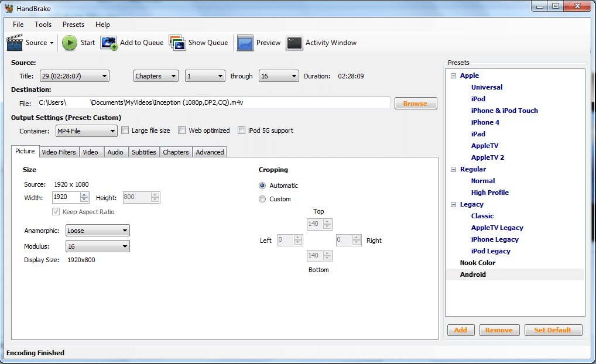Image resolution: width=596 pixels, height=364 pixels.
Task: Select the AppleTV Legacy preset
Action: click(497, 228)
